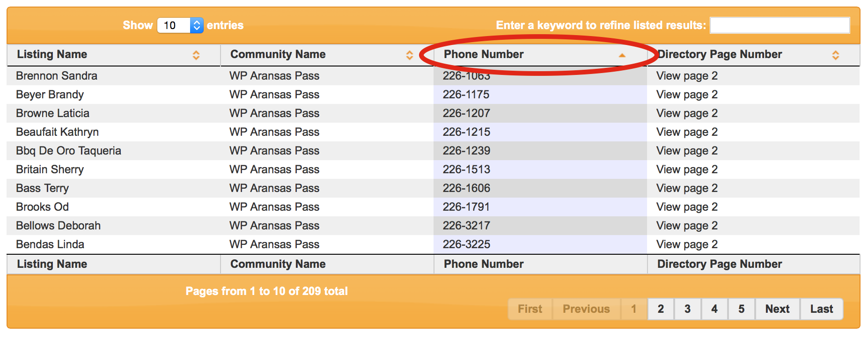Click the keyword refine search field
Image resolution: width=868 pixels, height=339 pixels.
[780, 25]
